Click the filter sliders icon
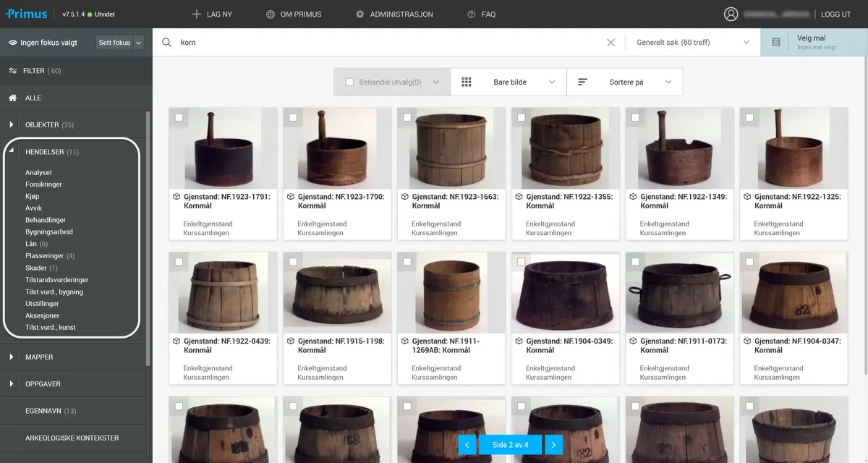This screenshot has height=463, width=868. (12, 71)
